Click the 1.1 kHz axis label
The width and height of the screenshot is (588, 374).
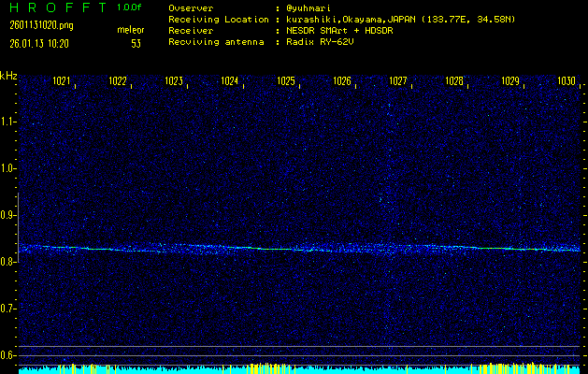8,122
